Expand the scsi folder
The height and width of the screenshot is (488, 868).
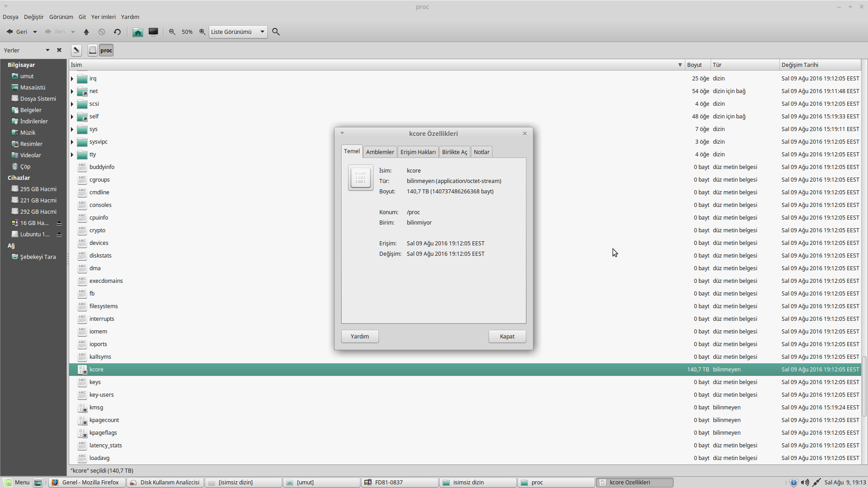tap(72, 104)
